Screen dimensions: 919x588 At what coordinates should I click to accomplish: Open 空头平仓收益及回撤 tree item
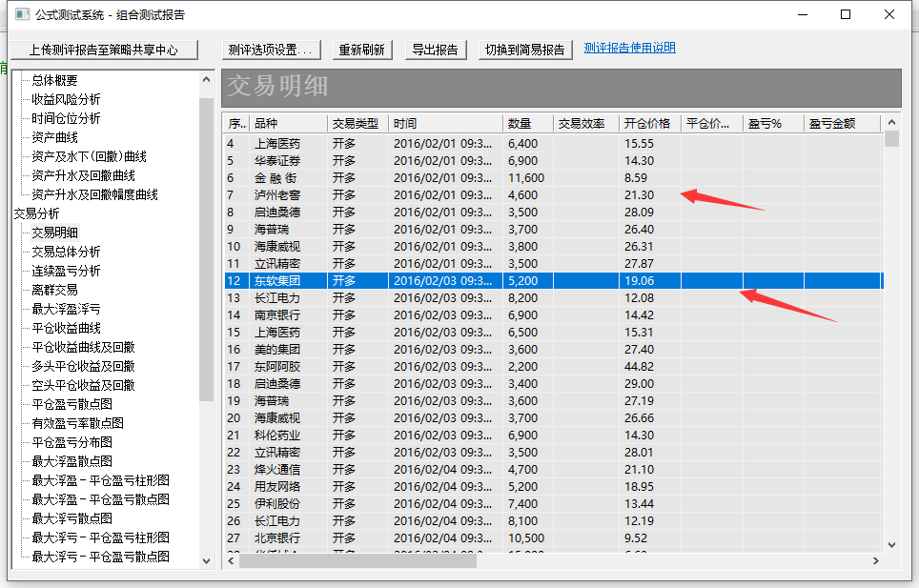83,385
